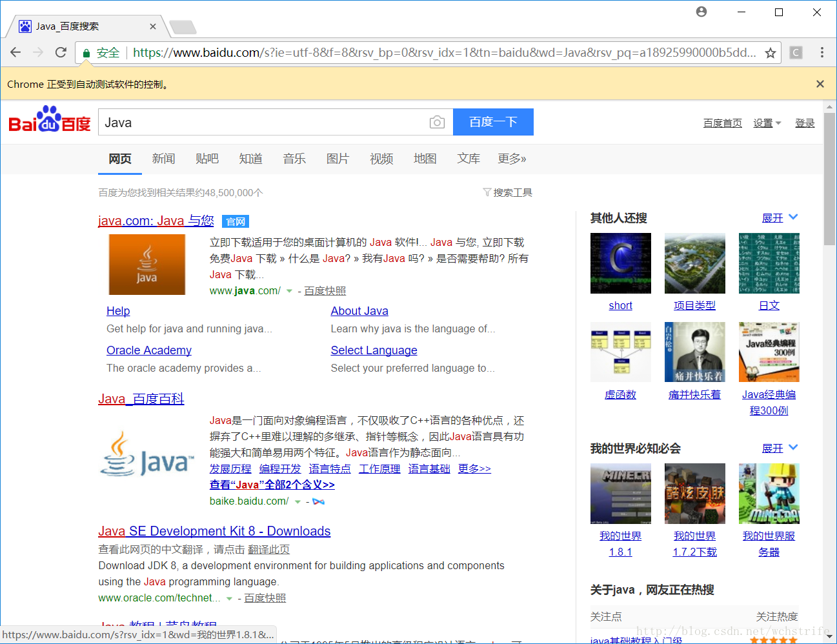Image resolution: width=837 pixels, height=644 pixels.
Task: Switch to the 知道 tab
Action: [250, 159]
